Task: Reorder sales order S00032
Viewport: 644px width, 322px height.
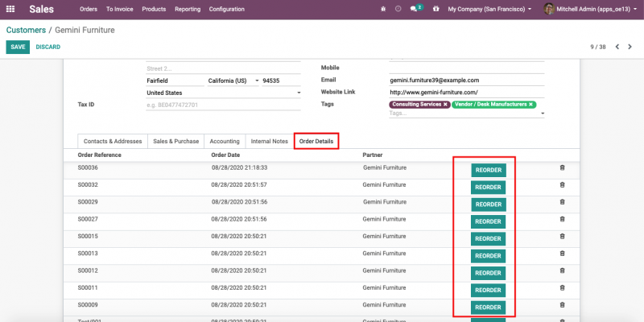Action: click(489, 188)
